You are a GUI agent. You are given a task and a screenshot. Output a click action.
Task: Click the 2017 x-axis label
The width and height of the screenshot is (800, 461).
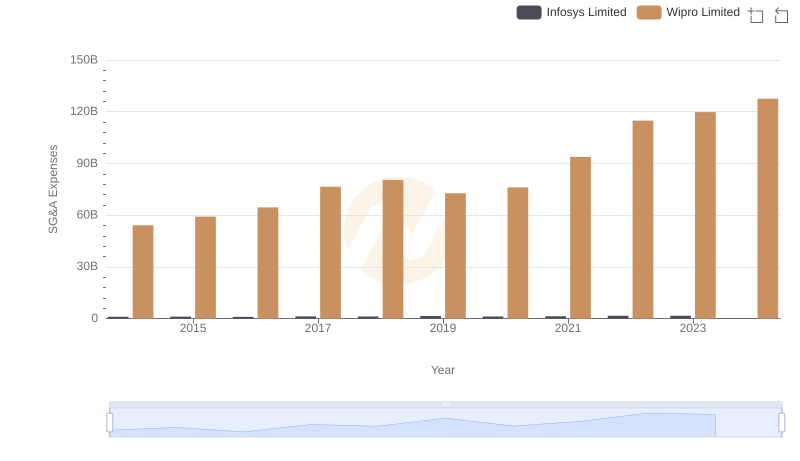pyautogui.click(x=318, y=328)
